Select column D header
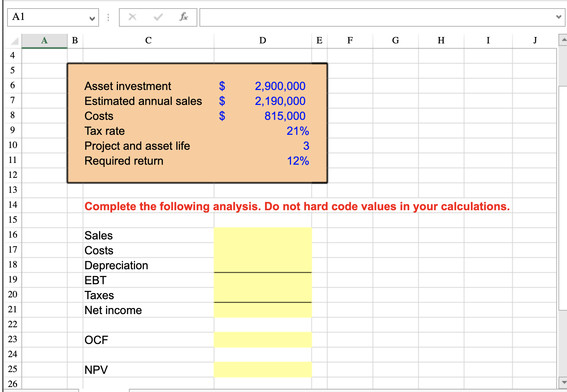The image size is (567, 392). 263,41
